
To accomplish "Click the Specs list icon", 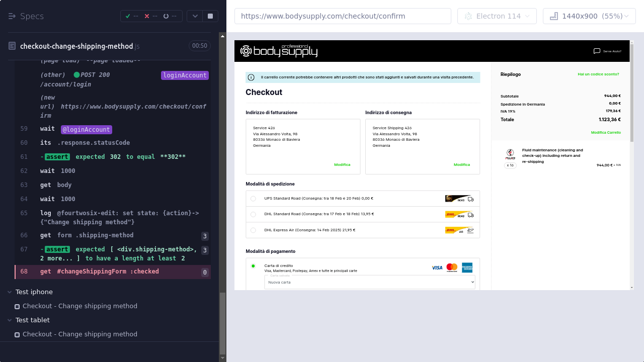I will [12, 16].
